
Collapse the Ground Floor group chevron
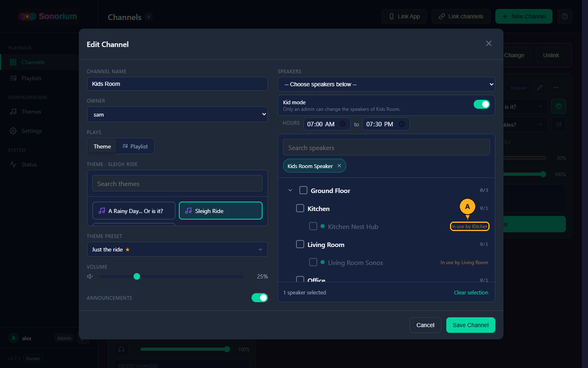(x=290, y=190)
